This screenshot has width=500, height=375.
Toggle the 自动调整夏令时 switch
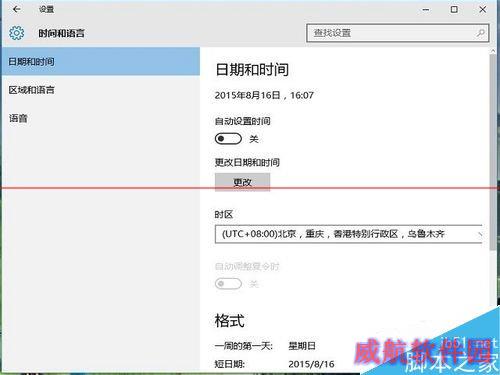[228, 284]
